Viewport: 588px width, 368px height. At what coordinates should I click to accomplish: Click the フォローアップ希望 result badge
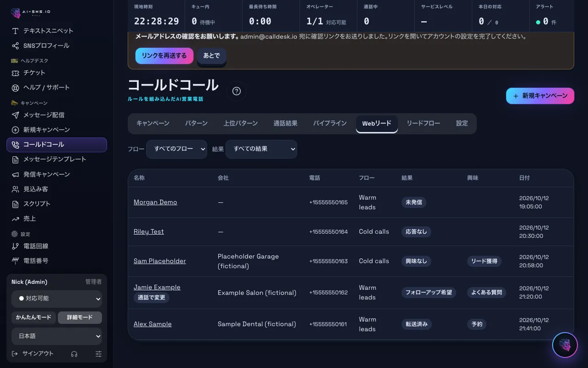tap(429, 293)
